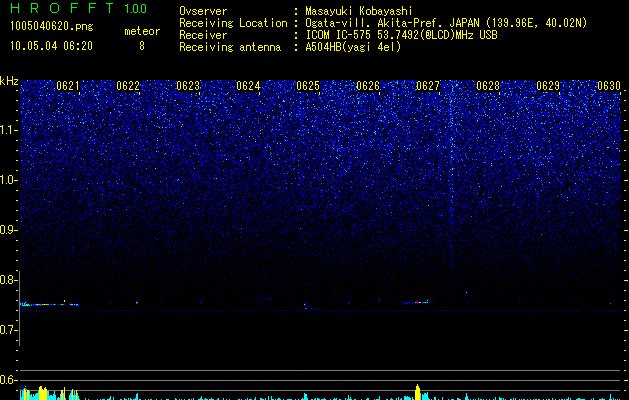Click the HROFFT 1.0.0 title text

click(79, 8)
